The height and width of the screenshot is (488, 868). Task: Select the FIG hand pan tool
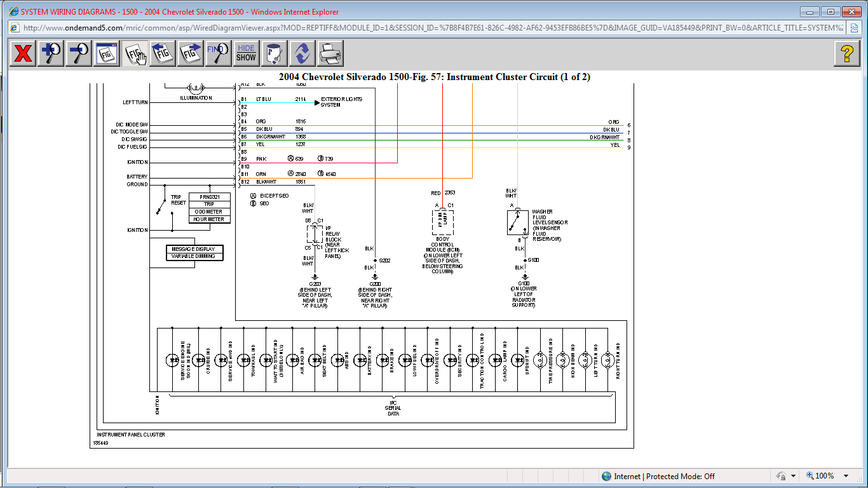coord(135,53)
